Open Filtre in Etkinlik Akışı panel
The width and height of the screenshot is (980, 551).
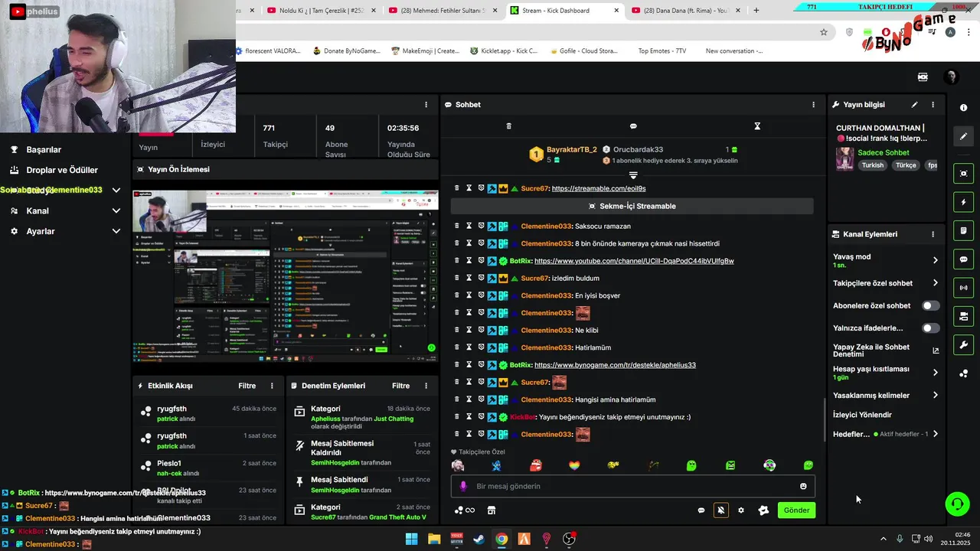[x=247, y=386]
